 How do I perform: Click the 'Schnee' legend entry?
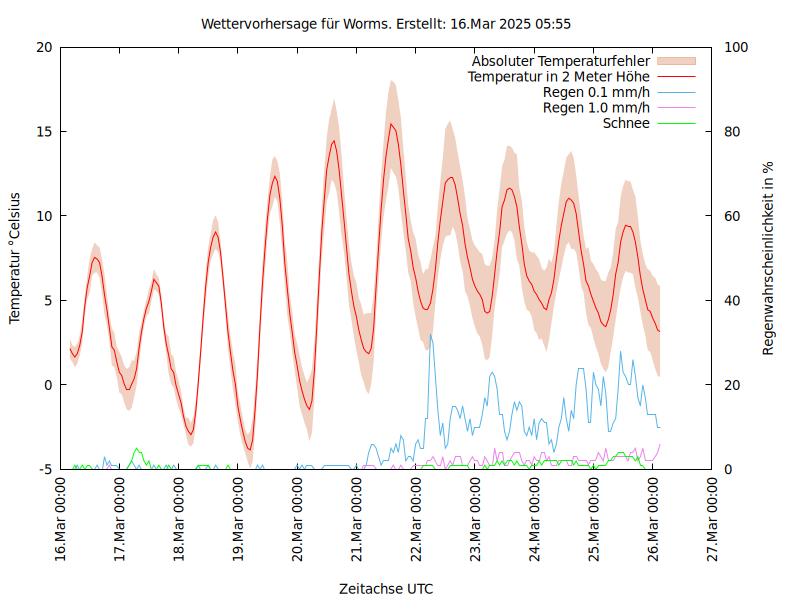626,123
